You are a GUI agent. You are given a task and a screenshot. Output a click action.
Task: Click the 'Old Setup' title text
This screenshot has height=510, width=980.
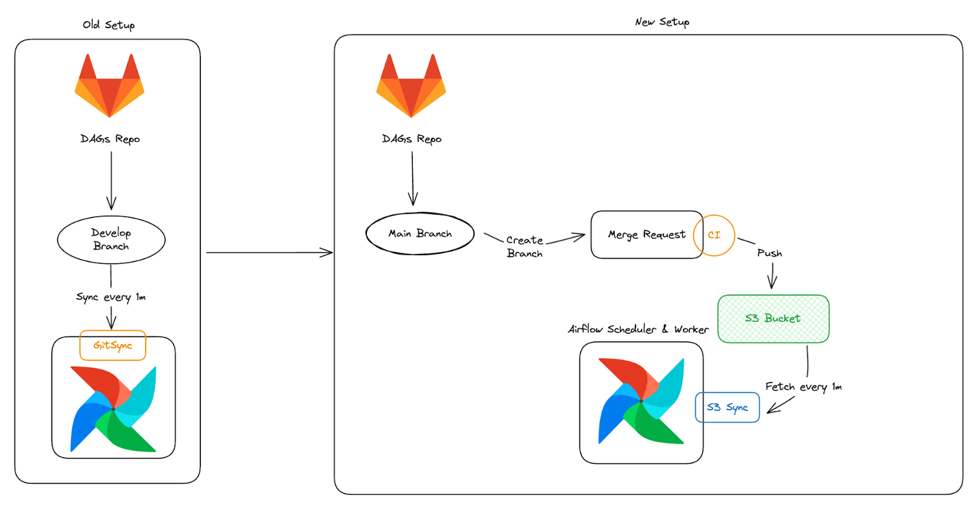coord(109,25)
